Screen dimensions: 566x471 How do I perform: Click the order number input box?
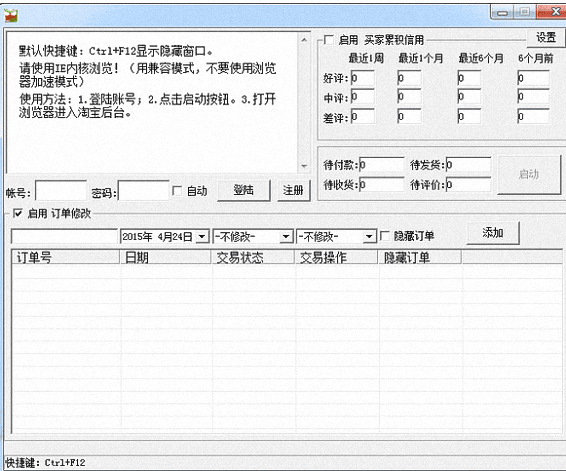pos(65,237)
